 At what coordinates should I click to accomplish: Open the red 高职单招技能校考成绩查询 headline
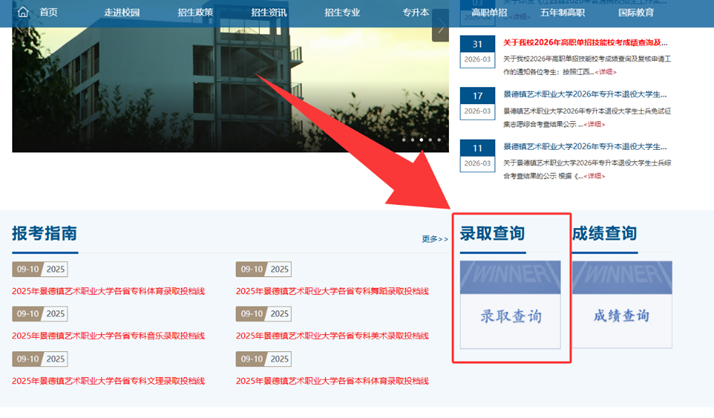(585, 43)
